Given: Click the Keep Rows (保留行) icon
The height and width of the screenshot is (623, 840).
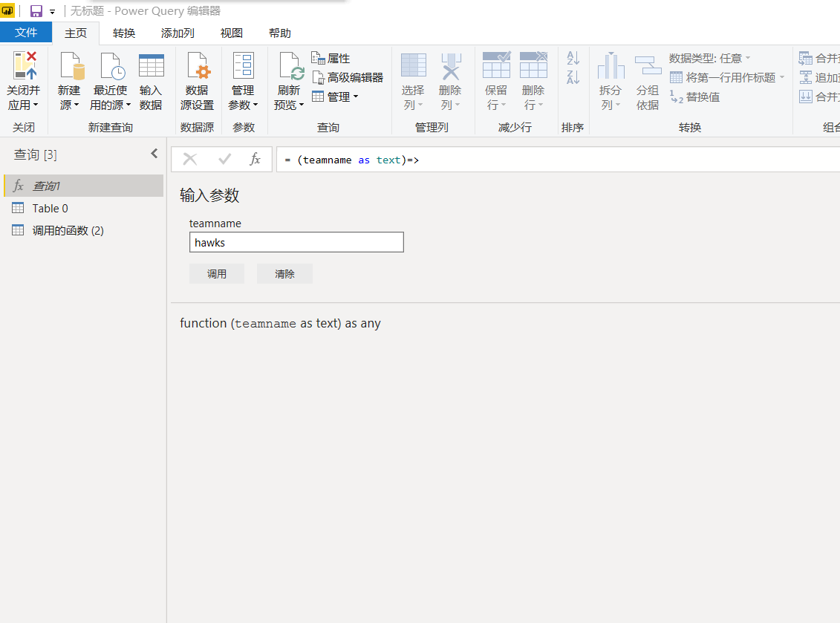Looking at the screenshot, I should (497, 65).
